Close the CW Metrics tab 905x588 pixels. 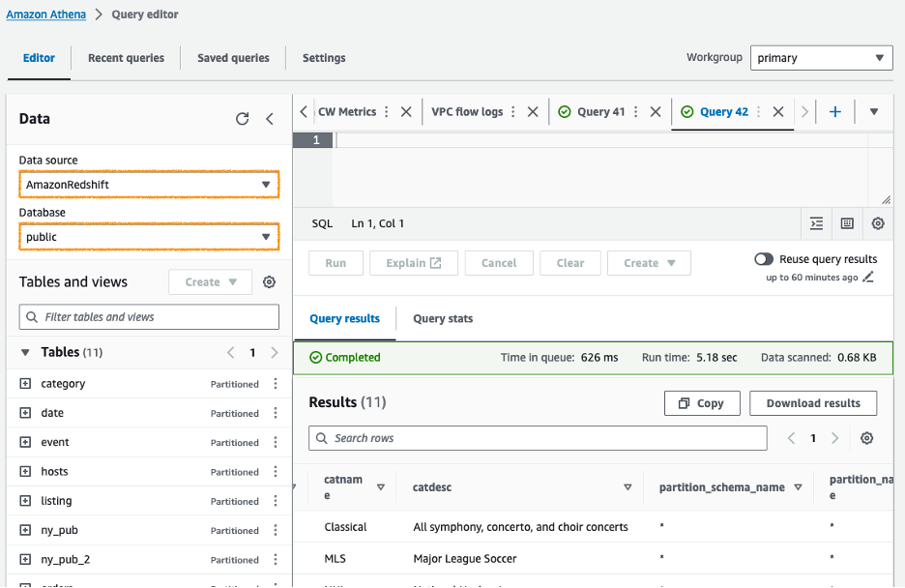point(406,112)
